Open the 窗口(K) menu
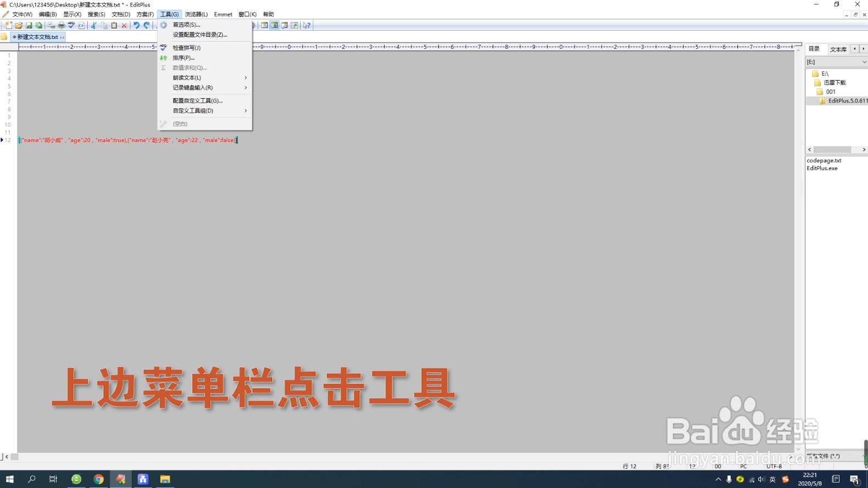Image resolution: width=868 pixels, height=488 pixels. click(x=247, y=14)
